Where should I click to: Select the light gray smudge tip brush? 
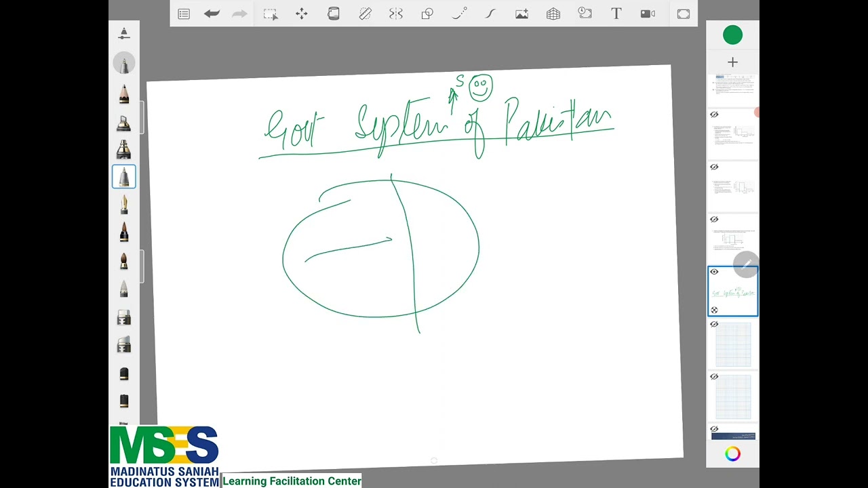coord(124,289)
